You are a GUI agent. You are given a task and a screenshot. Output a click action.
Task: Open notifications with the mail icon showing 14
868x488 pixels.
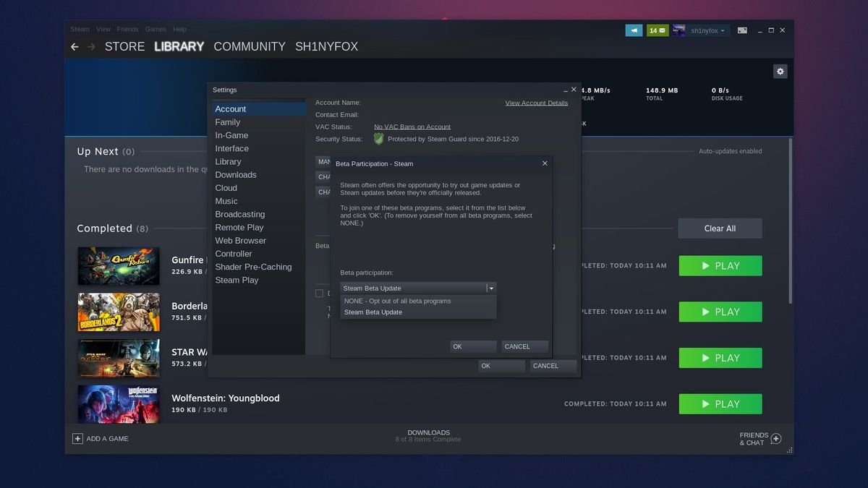pos(656,30)
